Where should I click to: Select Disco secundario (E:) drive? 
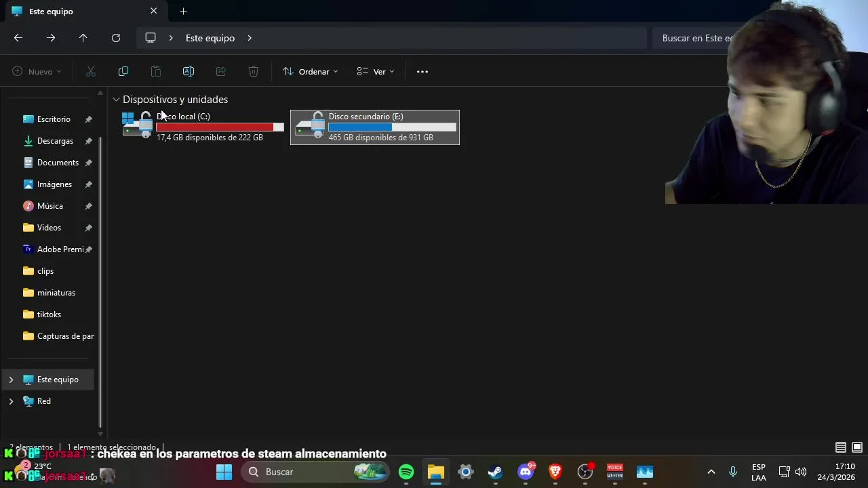point(375,127)
